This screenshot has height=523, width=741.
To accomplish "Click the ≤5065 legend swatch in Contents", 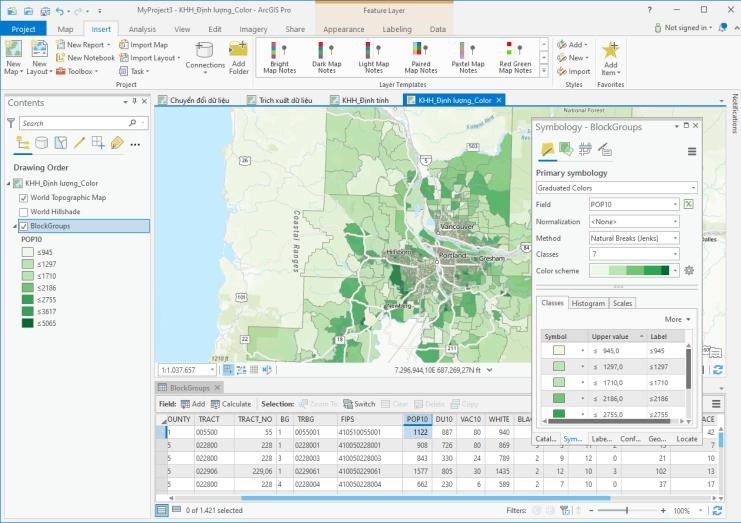I will 27,323.
